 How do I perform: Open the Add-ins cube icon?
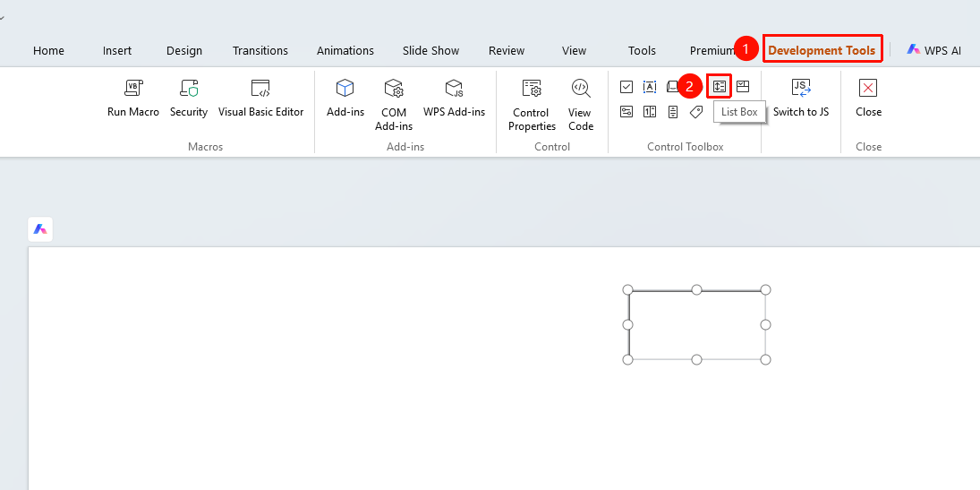345,89
